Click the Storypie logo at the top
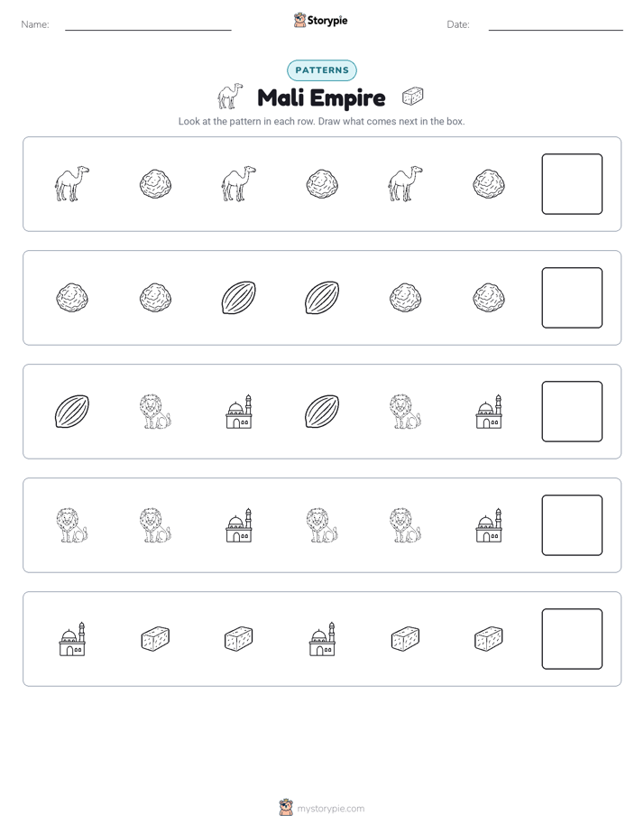Screen dimensions: 644x834 (x=320, y=20)
